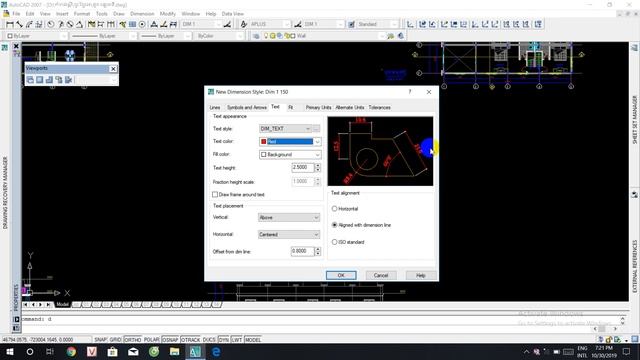Image resolution: width=640 pixels, height=360 pixels.
Task: Switch to the Primary Units tab
Action: tap(318, 107)
